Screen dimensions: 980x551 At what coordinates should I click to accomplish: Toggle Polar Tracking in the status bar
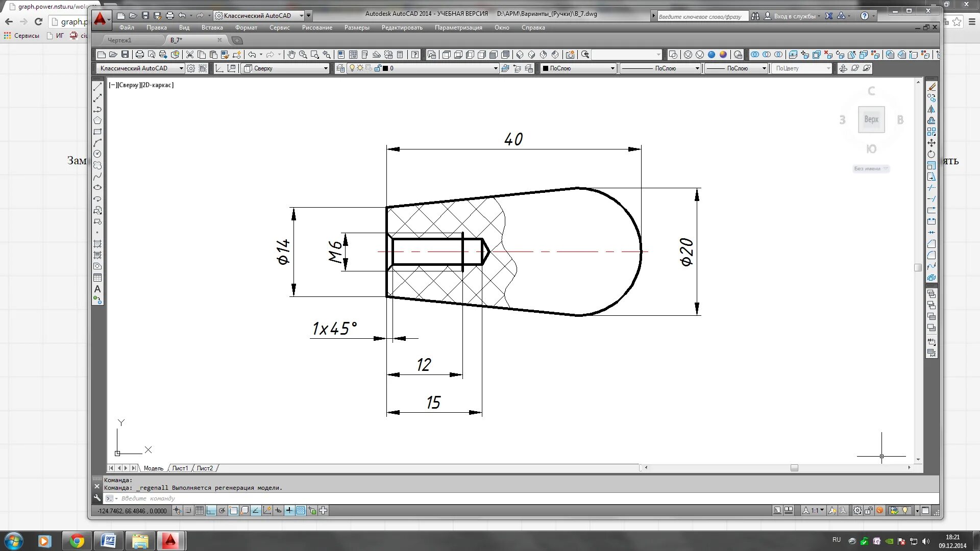tap(222, 511)
